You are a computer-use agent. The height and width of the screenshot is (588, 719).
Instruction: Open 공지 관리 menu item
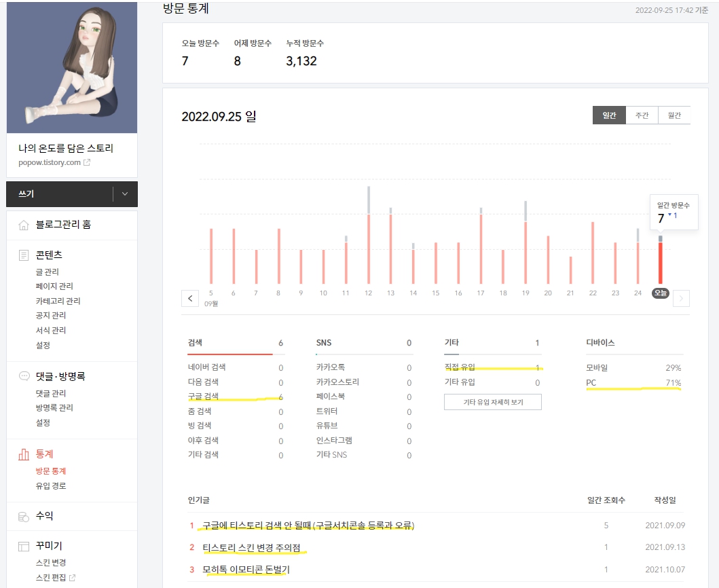50,316
